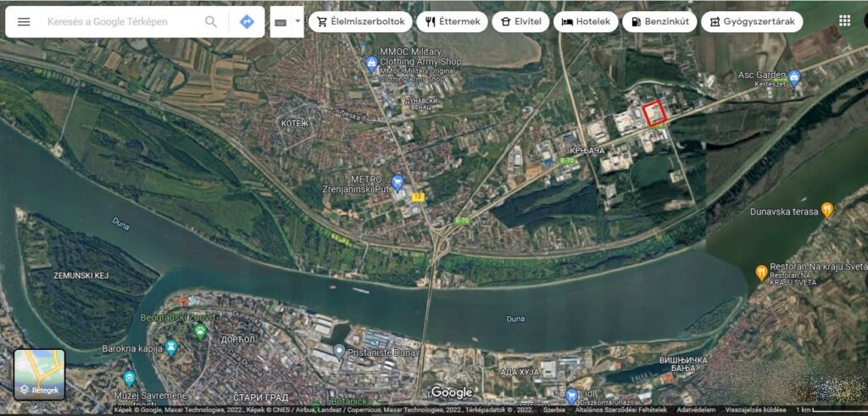The image size is (868, 416).
Task: Choose the Benzinkút filter chip
Action: click(x=659, y=22)
